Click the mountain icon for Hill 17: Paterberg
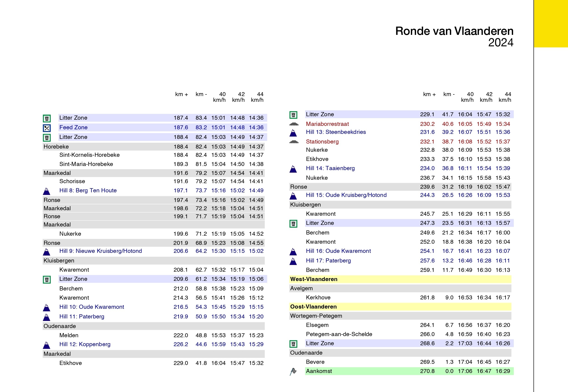The height and width of the screenshot is (392, 568). coord(293,261)
